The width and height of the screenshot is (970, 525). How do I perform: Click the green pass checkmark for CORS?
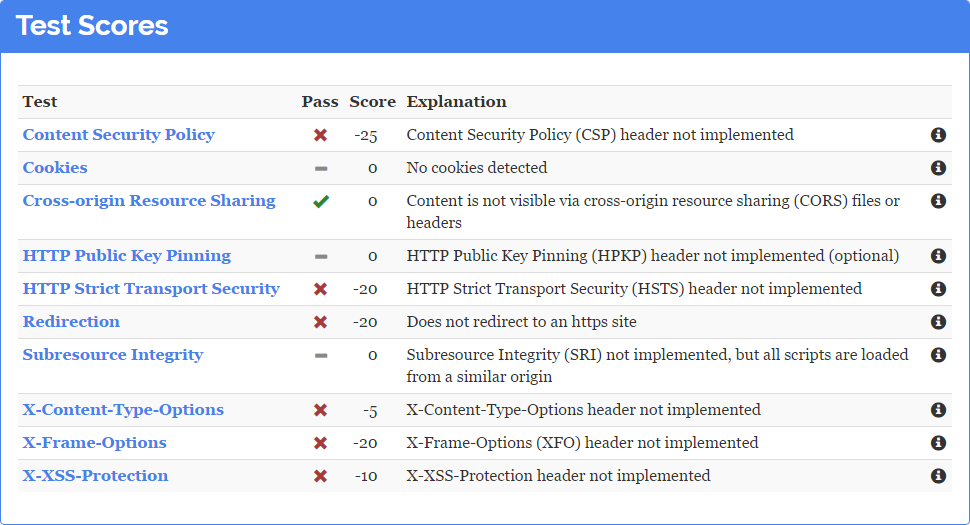[320, 201]
